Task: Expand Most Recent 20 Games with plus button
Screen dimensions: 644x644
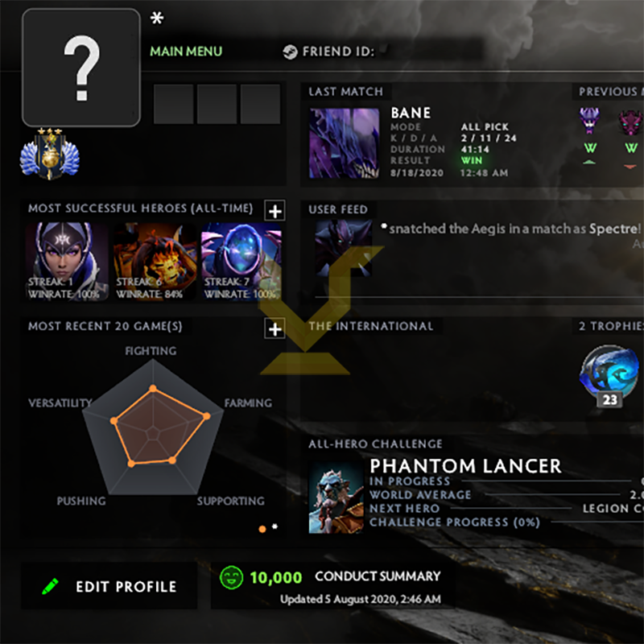Action: 275,328
